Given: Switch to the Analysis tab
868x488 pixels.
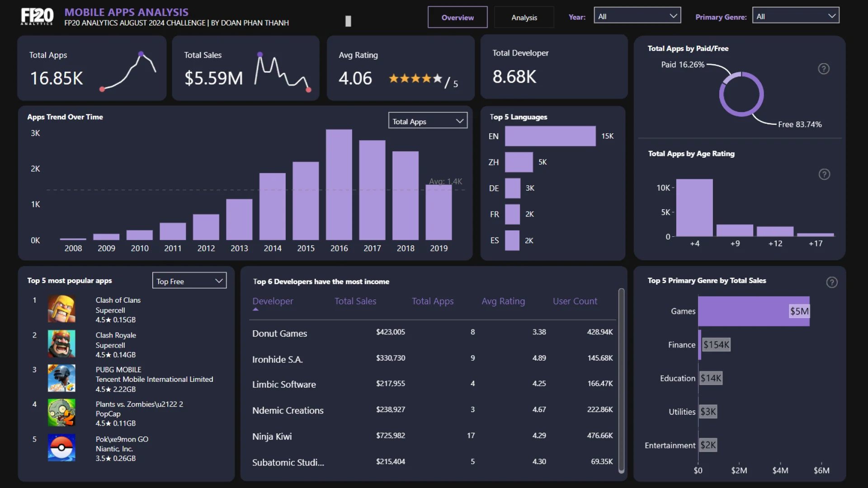Looking at the screenshot, I should (x=524, y=17).
